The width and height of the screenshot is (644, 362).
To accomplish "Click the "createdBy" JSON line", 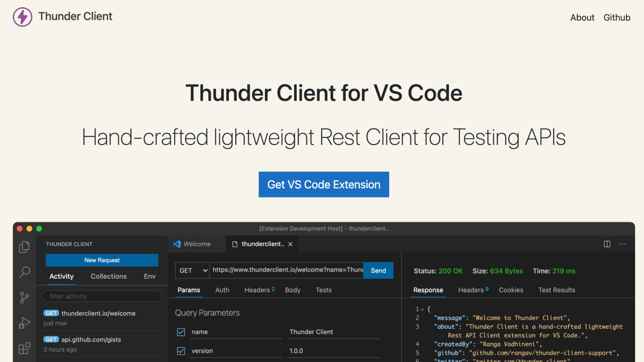I will (x=488, y=344).
